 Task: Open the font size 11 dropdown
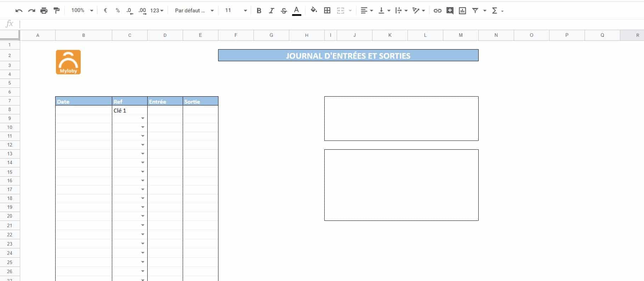236,11
